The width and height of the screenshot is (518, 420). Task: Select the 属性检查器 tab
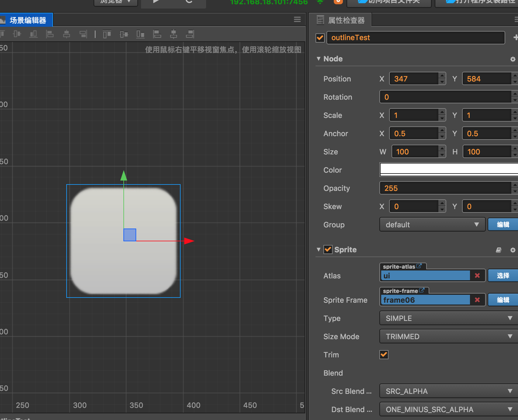(346, 20)
